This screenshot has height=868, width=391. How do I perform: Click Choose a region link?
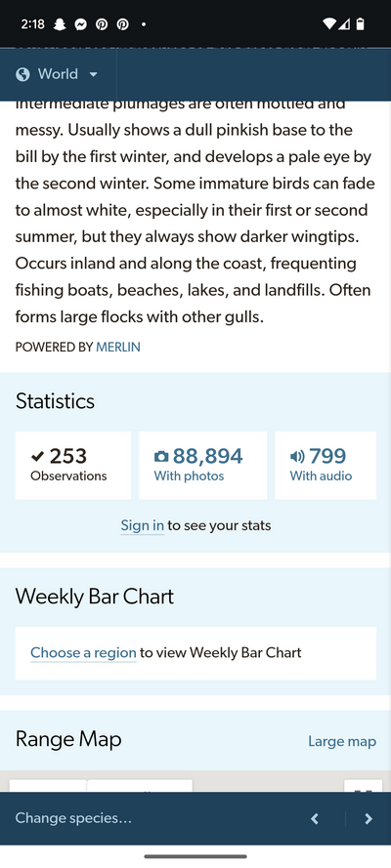tap(83, 652)
